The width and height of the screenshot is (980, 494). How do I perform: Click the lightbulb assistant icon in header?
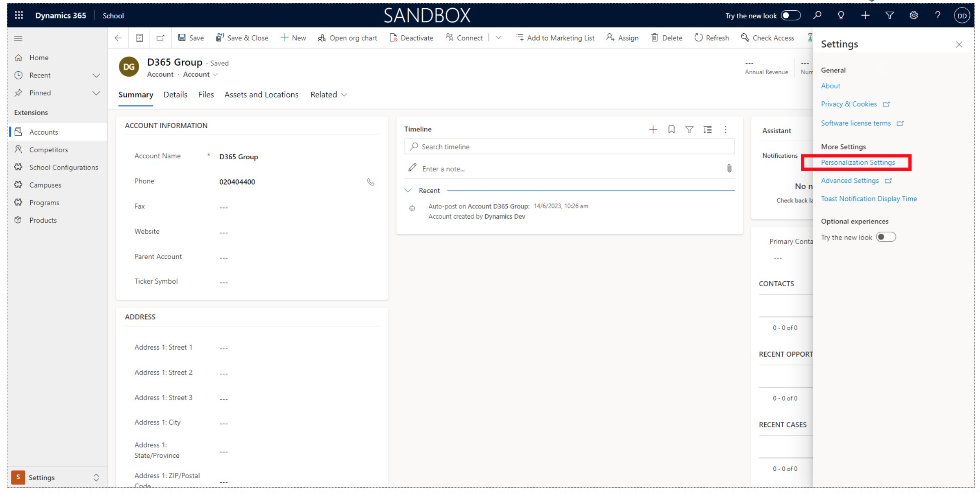click(841, 15)
